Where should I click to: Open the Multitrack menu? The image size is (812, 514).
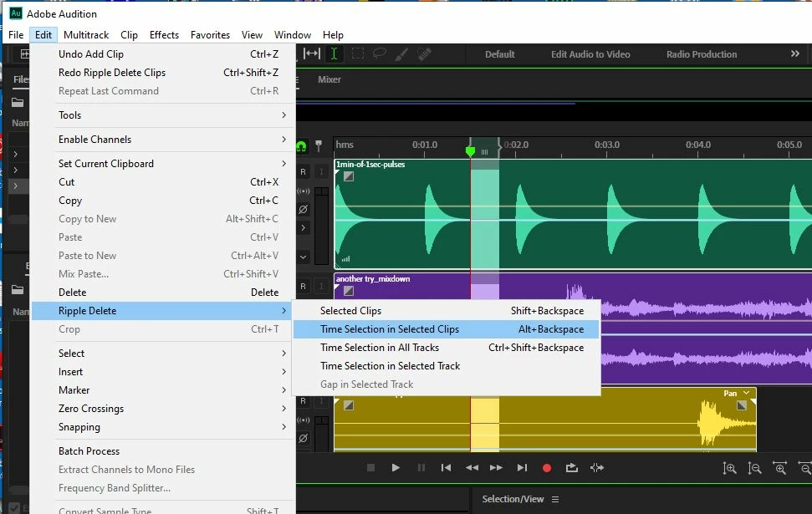(86, 34)
